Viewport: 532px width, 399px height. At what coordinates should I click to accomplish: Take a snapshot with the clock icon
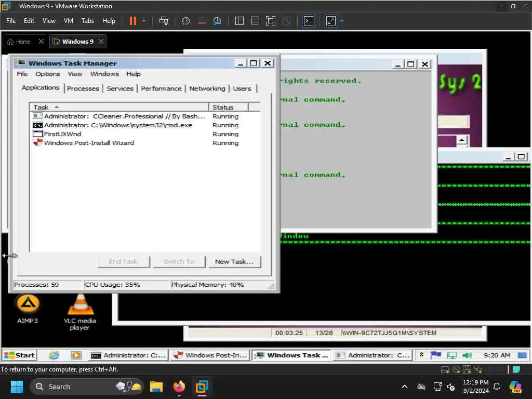[185, 21]
